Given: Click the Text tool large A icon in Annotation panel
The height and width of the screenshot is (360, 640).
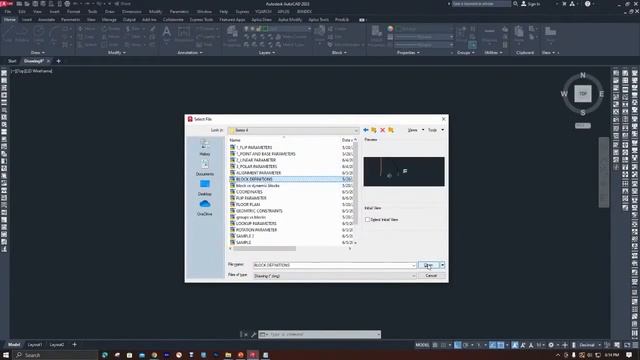Looking at the screenshot, I should 167,33.
